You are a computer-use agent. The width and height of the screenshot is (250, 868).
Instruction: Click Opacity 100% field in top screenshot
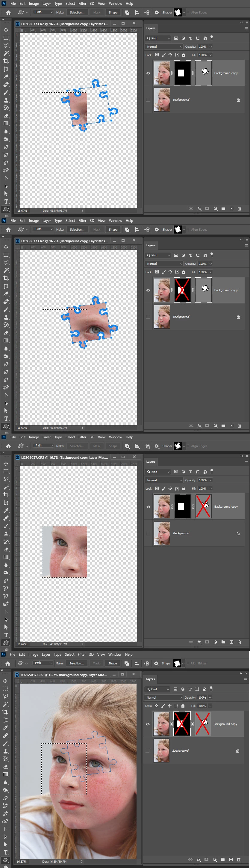(x=203, y=46)
